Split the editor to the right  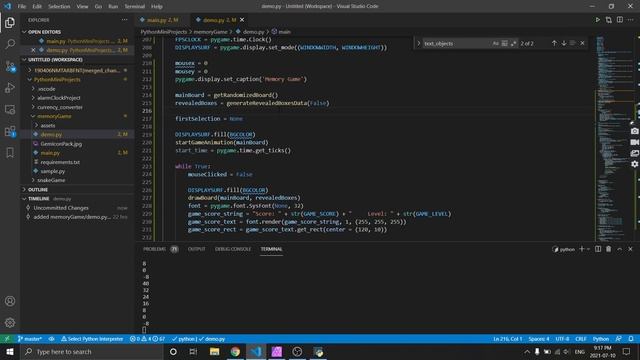click(x=620, y=20)
